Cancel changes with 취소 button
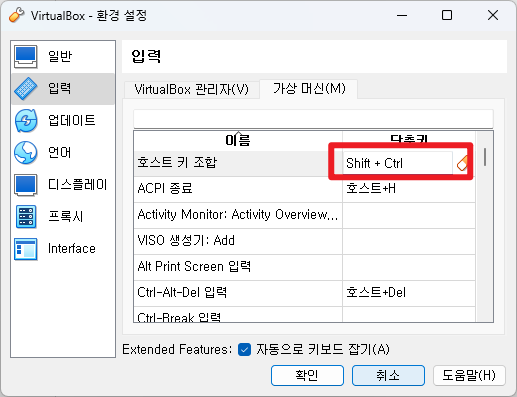The image size is (517, 397). (x=388, y=376)
